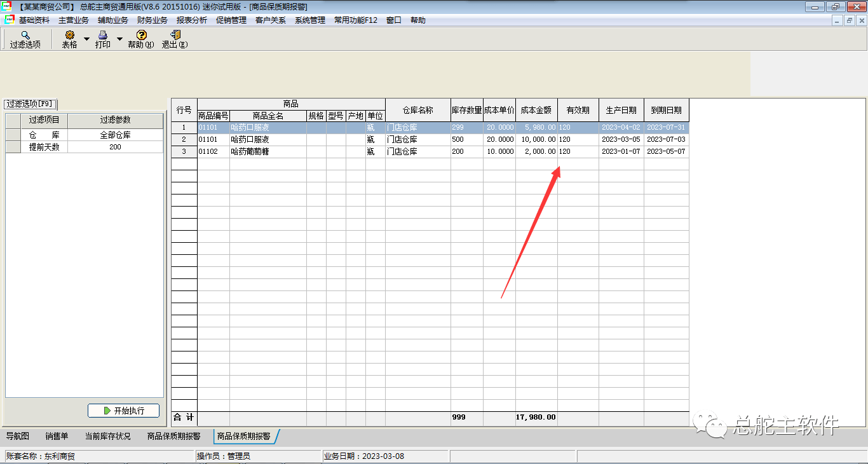This screenshot has height=464, width=868.
Task: Select the 提前天数 value 200 cell
Action: pos(115,147)
